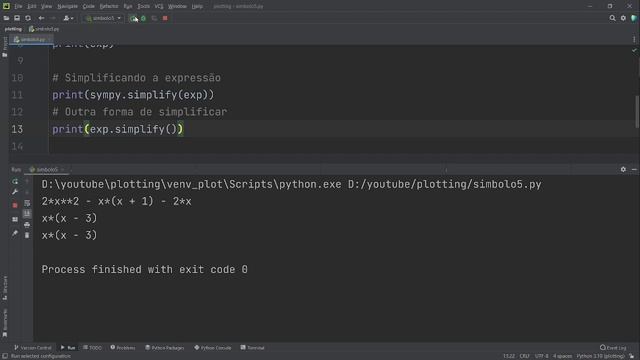
Task: Open the Code menu
Action: (89, 6)
